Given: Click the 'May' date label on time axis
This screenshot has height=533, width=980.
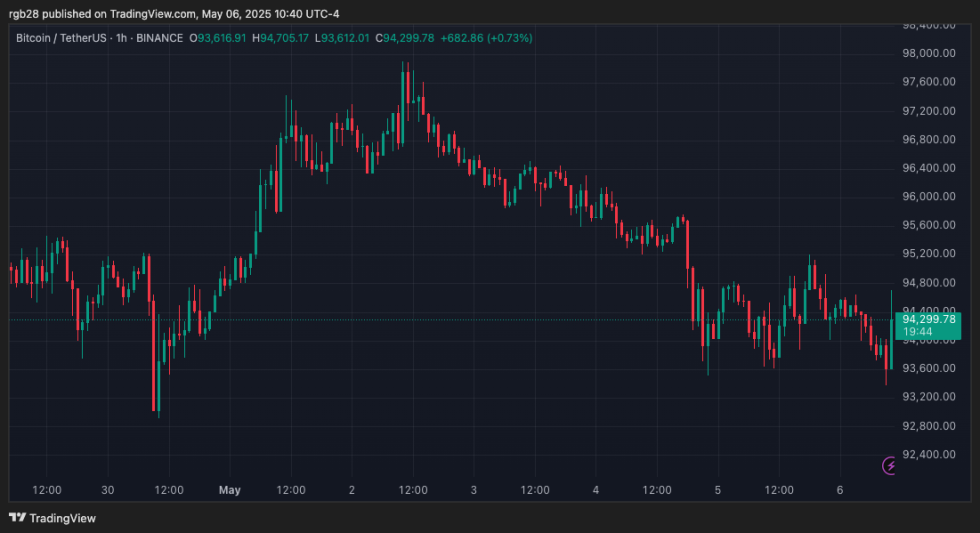Looking at the screenshot, I should tap(230, 490).
